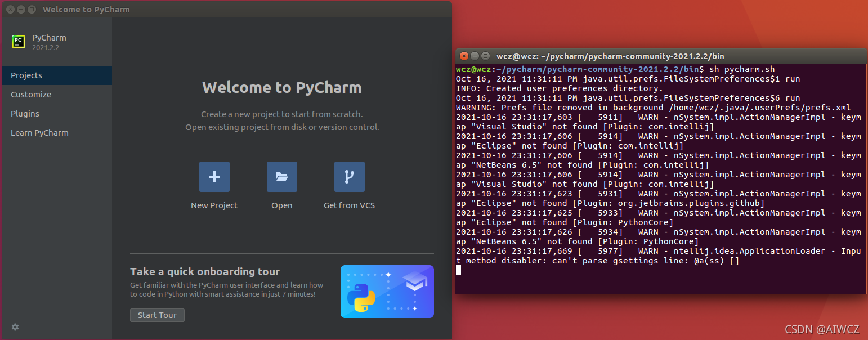Screen dimensions: 868x340
Task: Click the PyCharm logo icon
Action: tap(19, 41)
